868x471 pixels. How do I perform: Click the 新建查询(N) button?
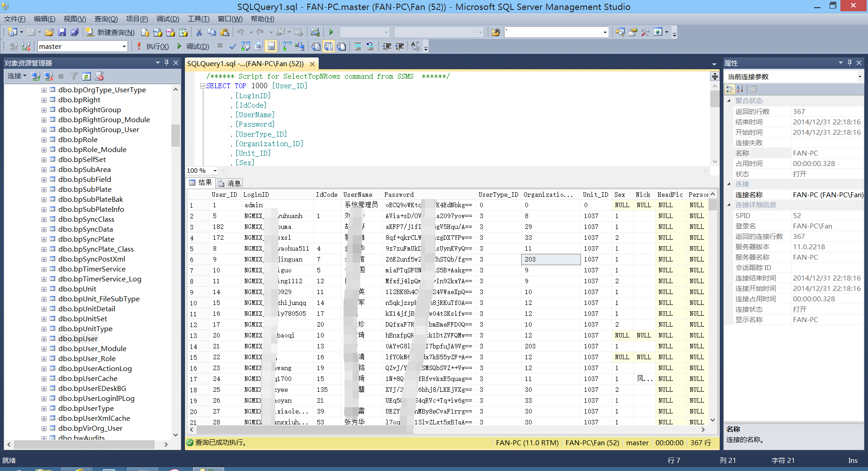pyautogui.click(x=111, y=32)
